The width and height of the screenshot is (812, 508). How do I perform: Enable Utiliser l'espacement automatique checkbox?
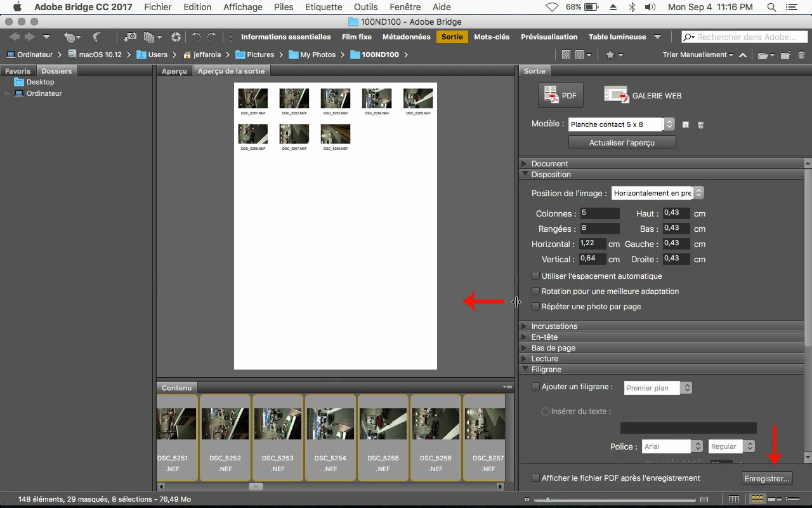536,276
